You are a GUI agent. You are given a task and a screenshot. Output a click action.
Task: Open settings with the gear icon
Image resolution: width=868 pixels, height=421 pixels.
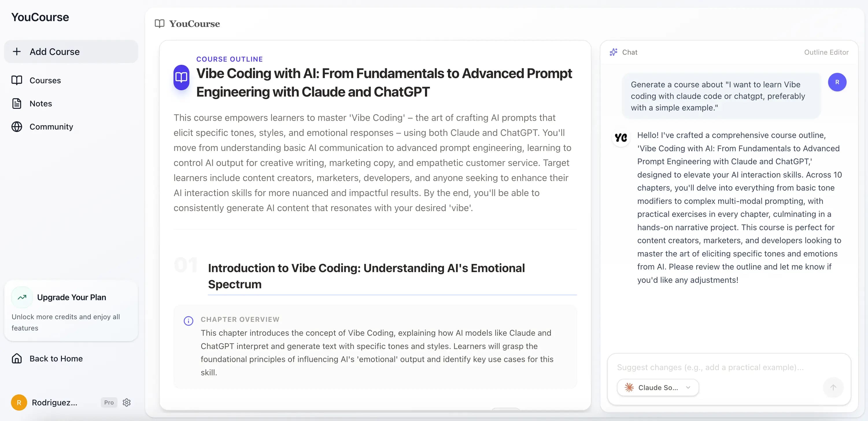pos(127,402)
